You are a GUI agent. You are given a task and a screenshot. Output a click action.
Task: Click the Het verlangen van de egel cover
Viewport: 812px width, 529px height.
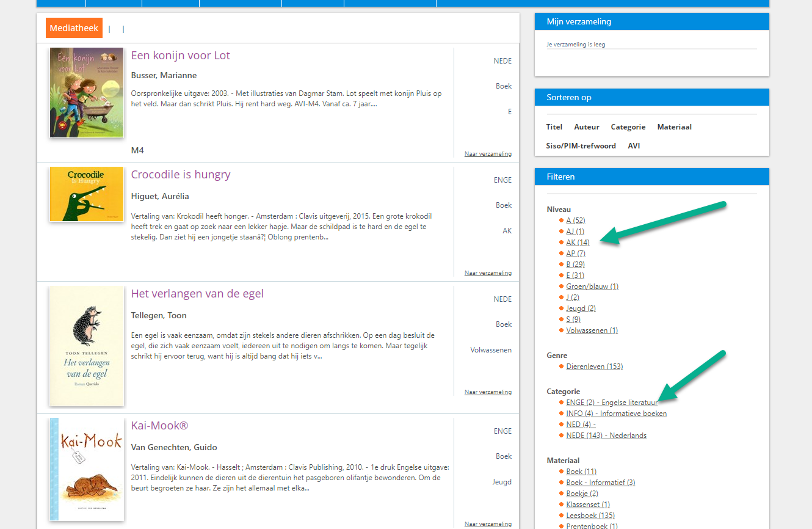pyautogui.click(x=87, y=346)
